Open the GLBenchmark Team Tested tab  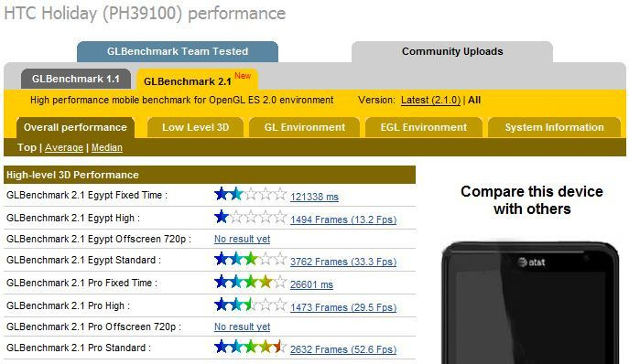(x=178, y=52)
